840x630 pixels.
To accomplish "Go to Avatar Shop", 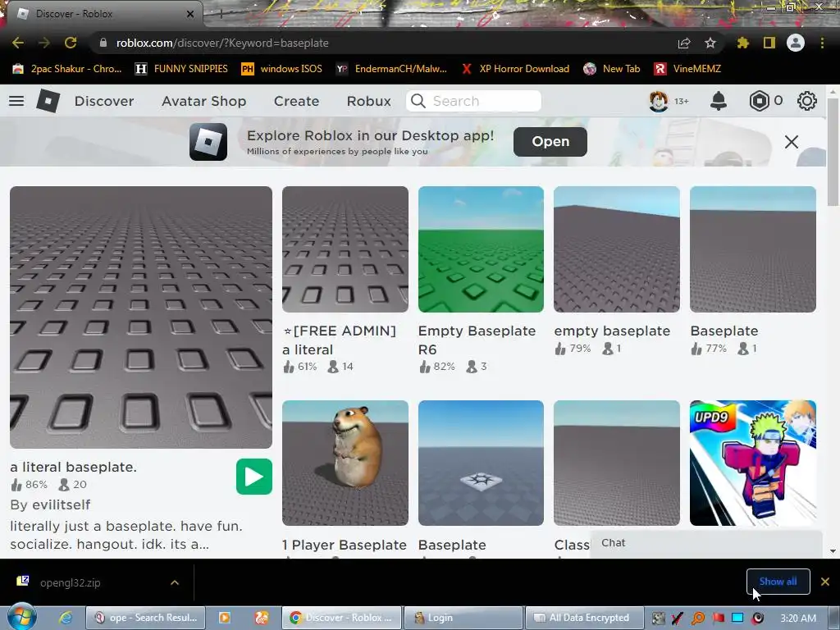I will pyautogui.click(x=204, y=101).
